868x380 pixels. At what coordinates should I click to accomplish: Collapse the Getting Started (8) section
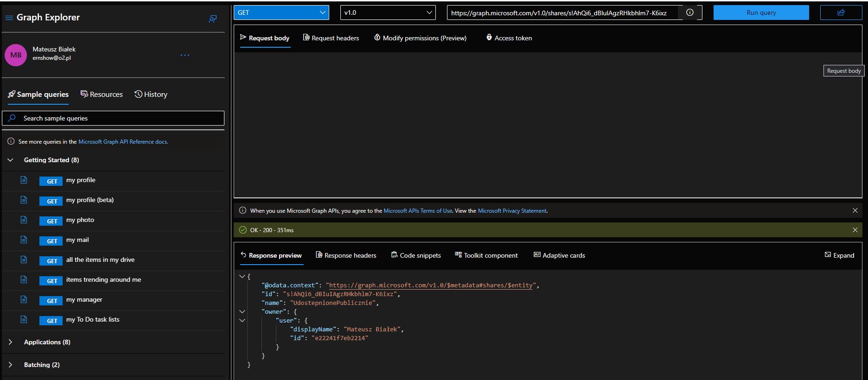10,160
